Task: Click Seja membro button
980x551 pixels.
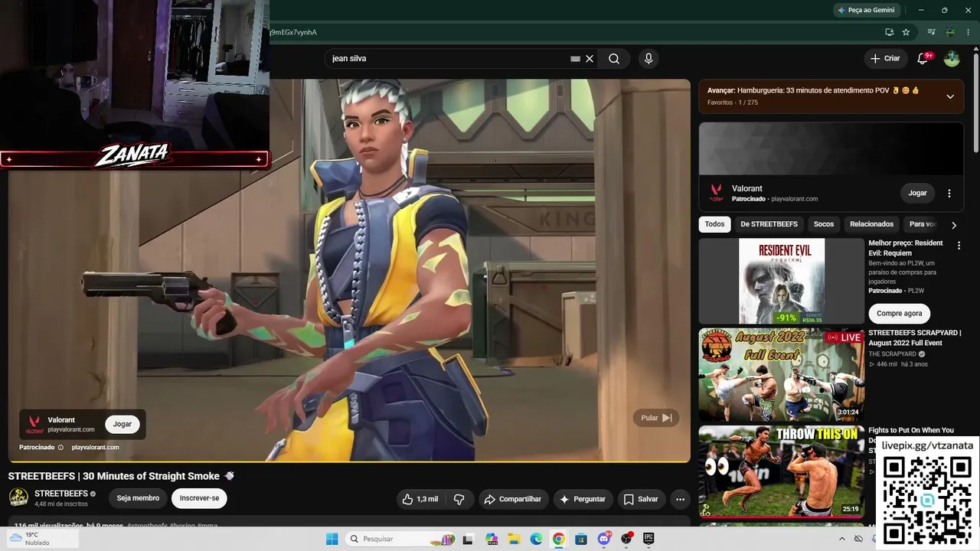Action: click(138, 498)
